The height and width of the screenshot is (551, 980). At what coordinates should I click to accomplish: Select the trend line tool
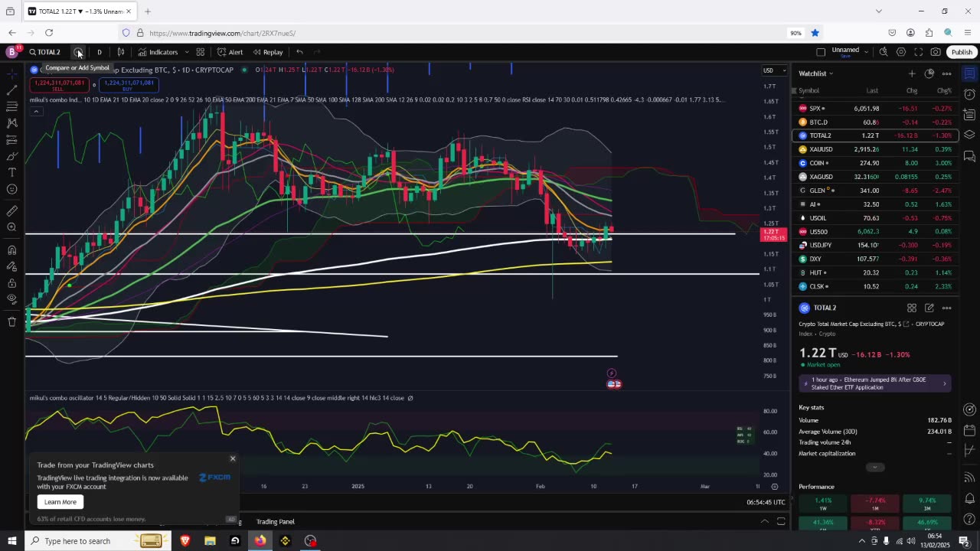[11, 90]
